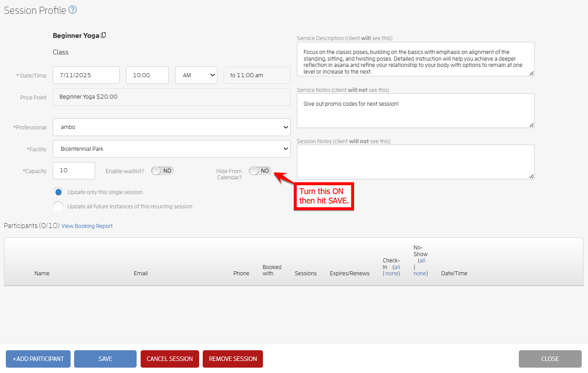Click the SAVE button

click(x=105, y=359)
